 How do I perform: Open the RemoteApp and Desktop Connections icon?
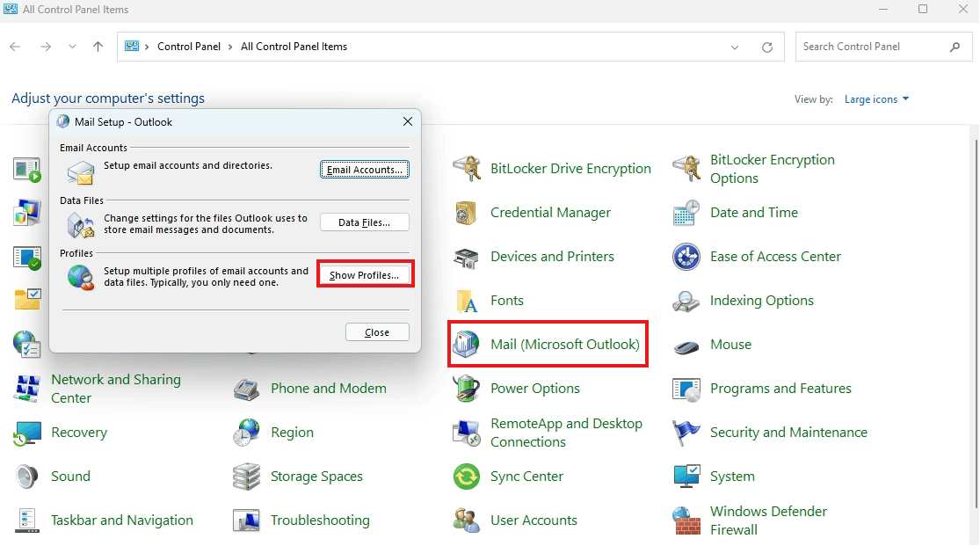pos(466,433)
